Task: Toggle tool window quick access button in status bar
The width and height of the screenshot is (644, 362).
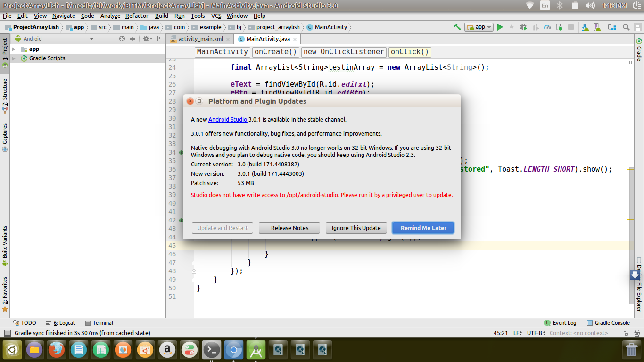Action: (x=7, y=333)
